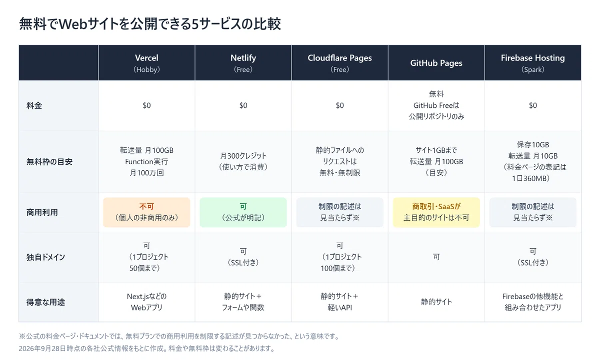Viewport: 600px width, 364px height.
Task: Click the Next.jsなどのWebアプリ cell
Action: pyautogui.click(x=146, y=302)
